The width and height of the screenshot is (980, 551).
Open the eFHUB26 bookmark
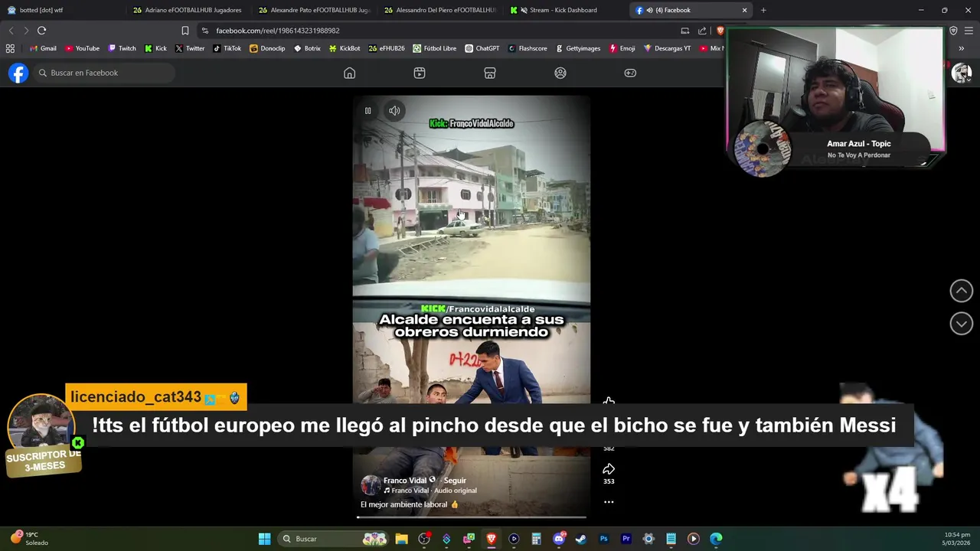[x=387, y=48]
